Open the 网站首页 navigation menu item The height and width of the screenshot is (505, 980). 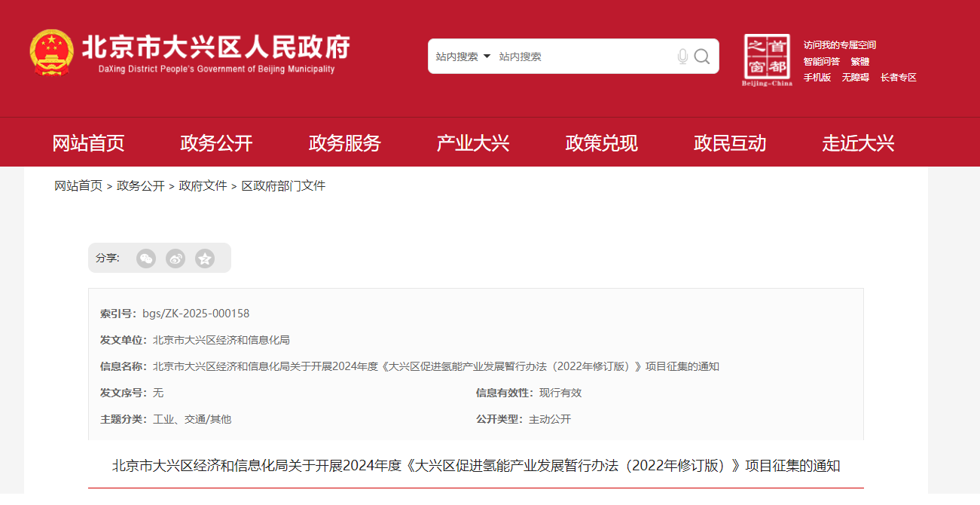[x=88, y=143]
